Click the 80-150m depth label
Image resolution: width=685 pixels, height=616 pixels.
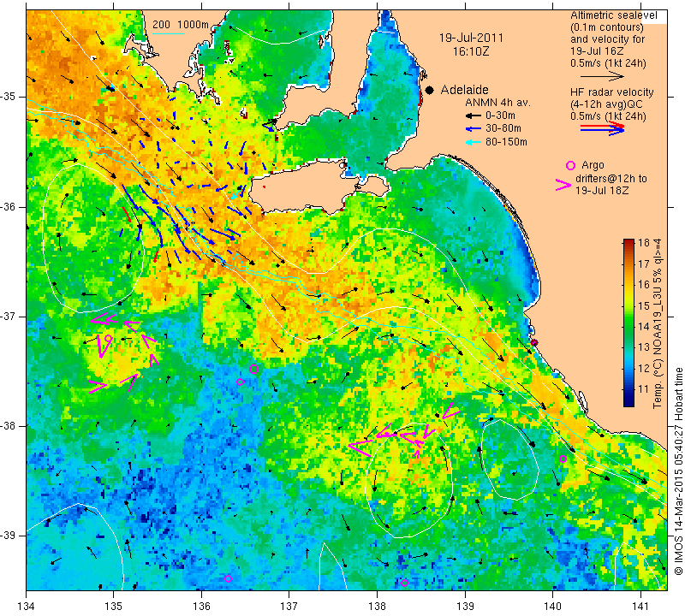point(506,142)
